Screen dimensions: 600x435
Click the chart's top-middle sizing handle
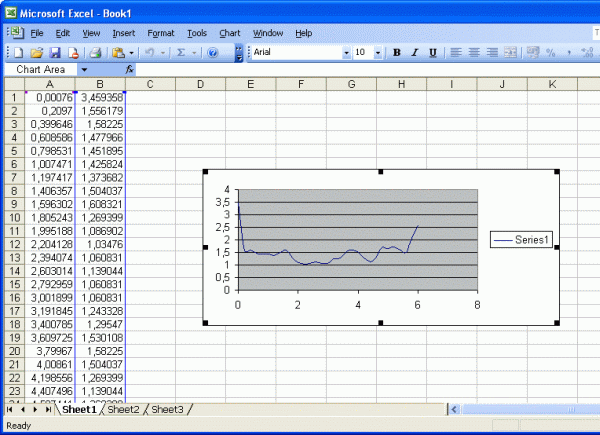coord(380,172)
